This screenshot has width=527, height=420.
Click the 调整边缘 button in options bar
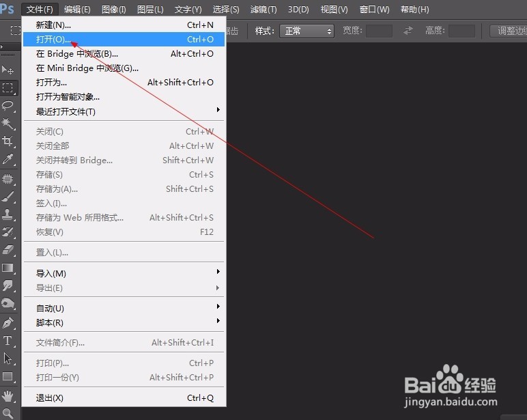click(508, 31)
